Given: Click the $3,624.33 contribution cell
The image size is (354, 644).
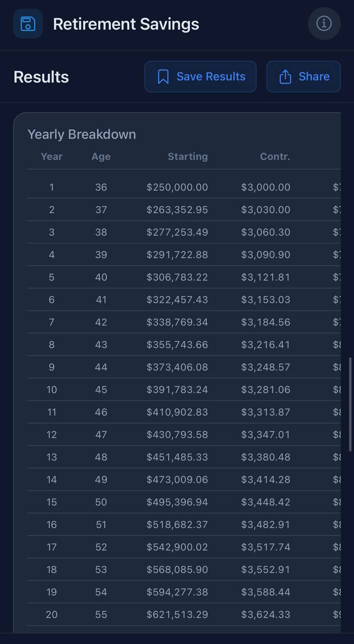Looking at the screenshot, I should (x=265, y=614).
